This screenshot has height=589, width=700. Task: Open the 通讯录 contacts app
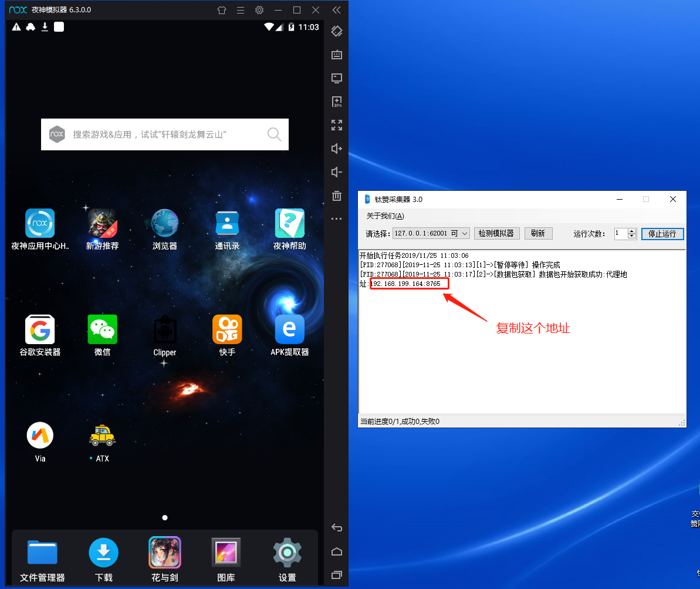click(x=227, y=223)
